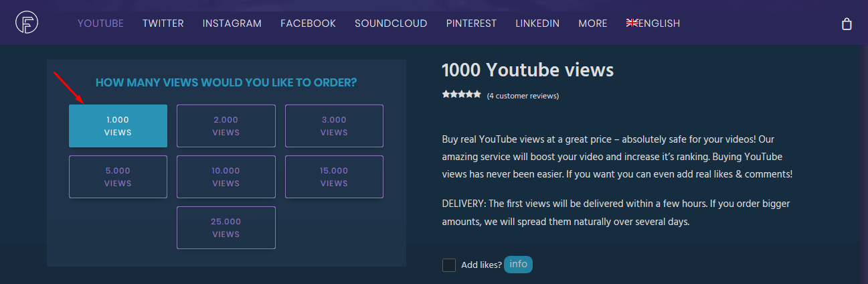868x284 pixels.
Task: Open the YOUTUBE menu item
Action: tap(100, 23)
